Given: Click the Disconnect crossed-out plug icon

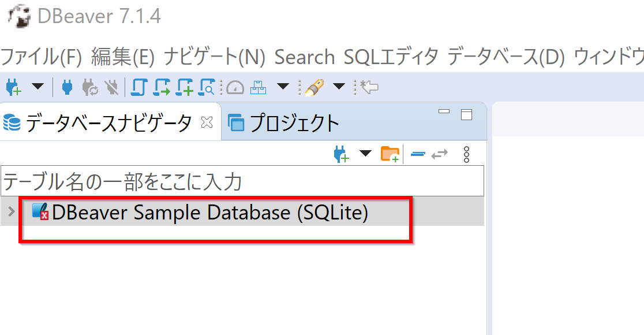Looking at the screenshot, I should [111, 87].
